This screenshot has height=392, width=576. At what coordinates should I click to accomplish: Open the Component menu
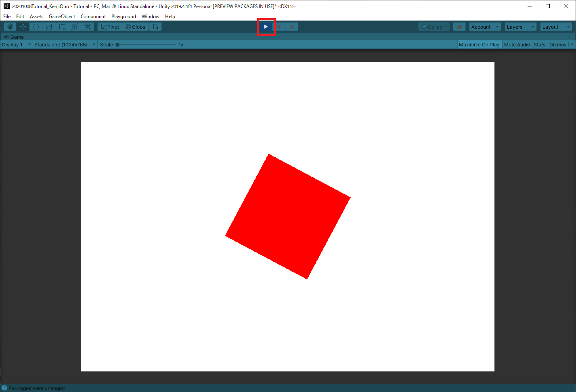click(x=93, y=17)
